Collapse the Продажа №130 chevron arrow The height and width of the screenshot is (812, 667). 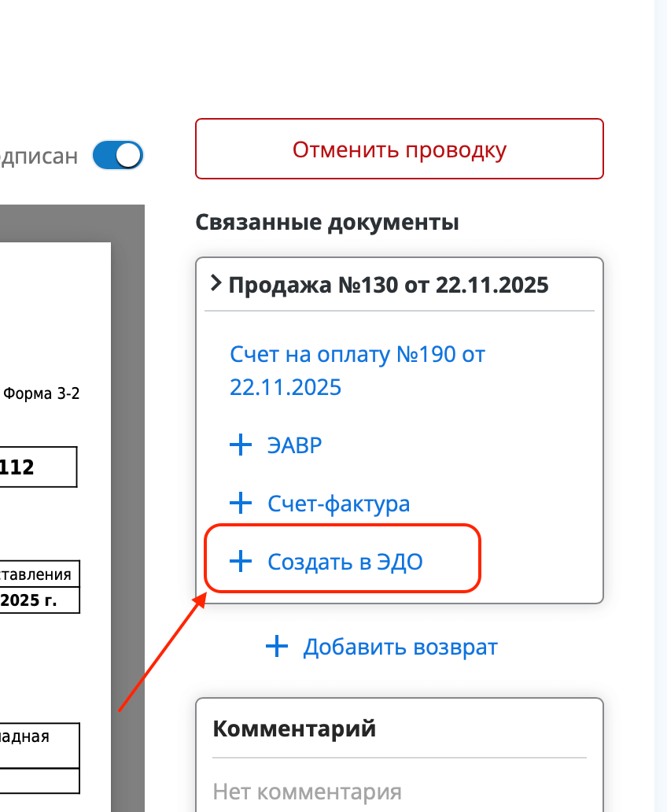216,283
